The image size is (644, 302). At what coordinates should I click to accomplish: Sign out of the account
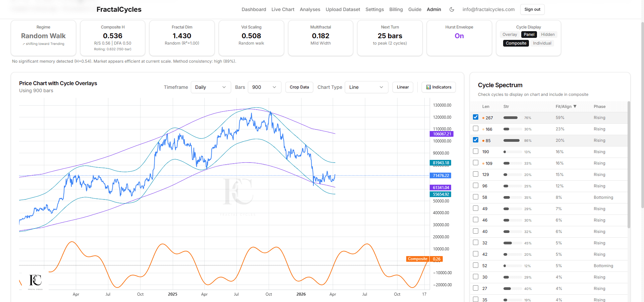(x=532, y=9)
